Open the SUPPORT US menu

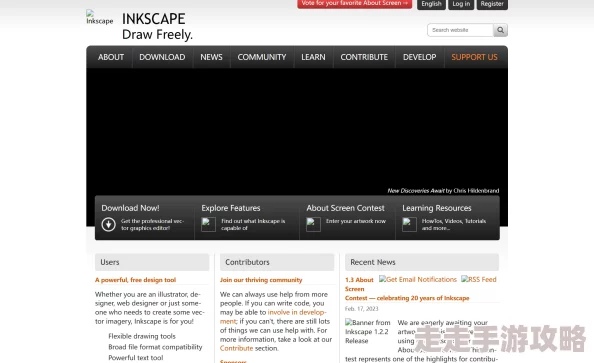click(474, 57)
